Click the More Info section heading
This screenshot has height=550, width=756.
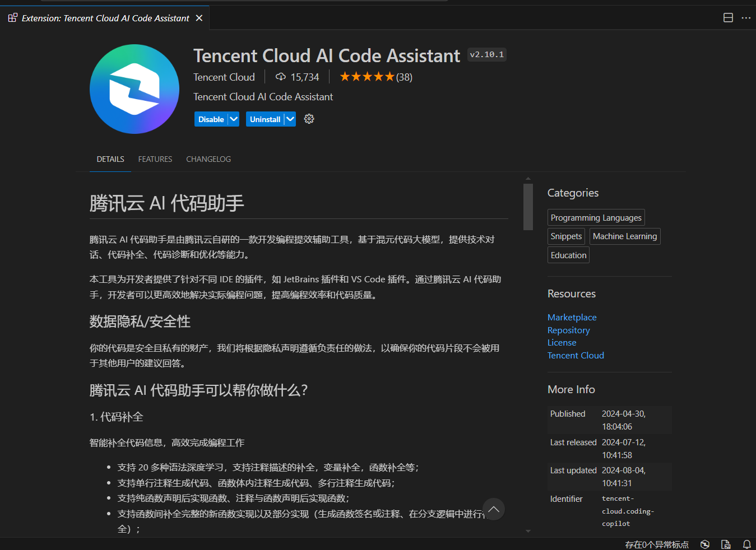(571, 389)
